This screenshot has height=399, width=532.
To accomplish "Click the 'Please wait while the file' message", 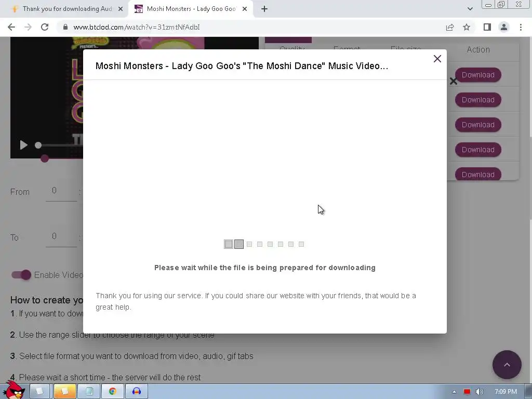I will click(264, 268).
